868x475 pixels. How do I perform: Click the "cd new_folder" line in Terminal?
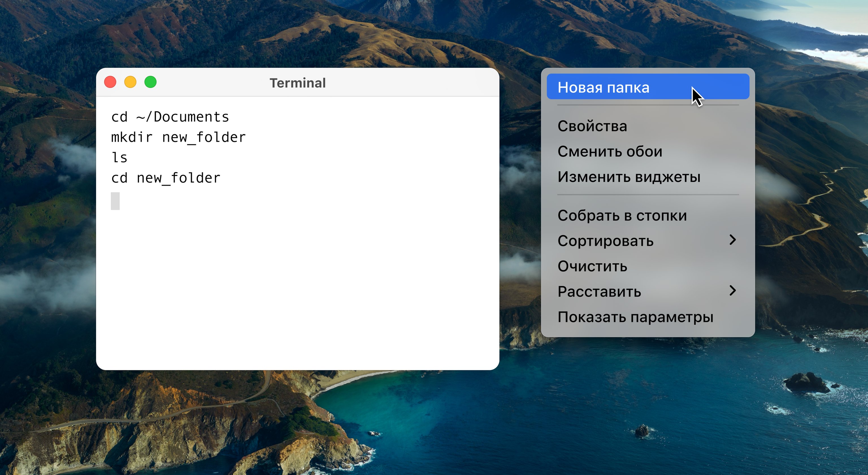pos(166,178)
